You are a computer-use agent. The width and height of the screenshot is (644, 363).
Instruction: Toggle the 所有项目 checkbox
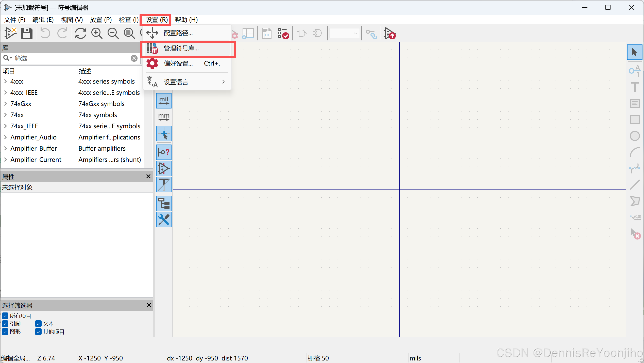5,316
